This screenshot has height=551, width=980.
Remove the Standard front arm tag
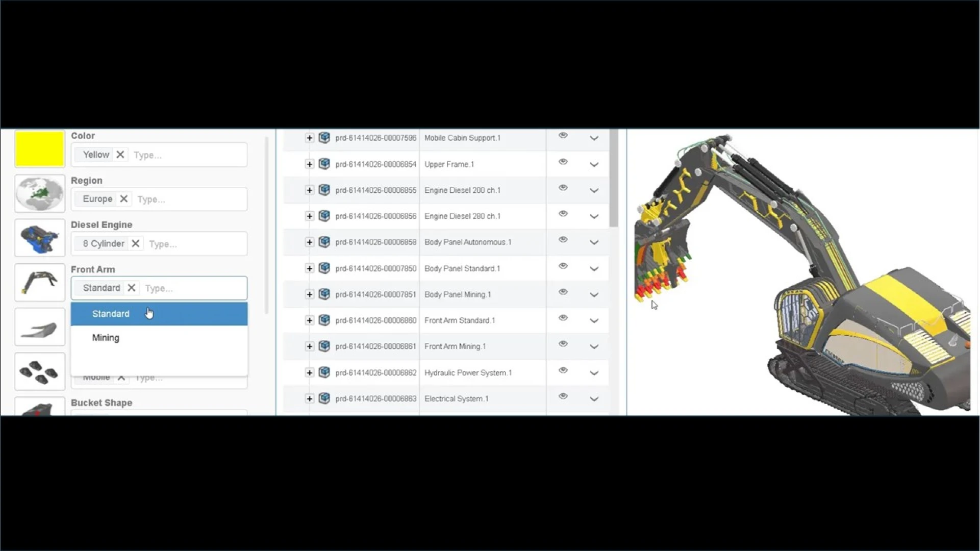[131, 288]
